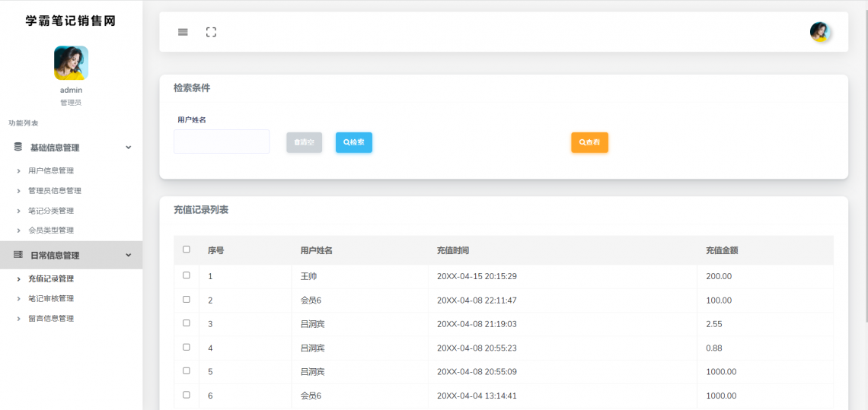Focus the 用户姓名 search input field
Viewport: 868px width, 410px height.
pos(222,141)
